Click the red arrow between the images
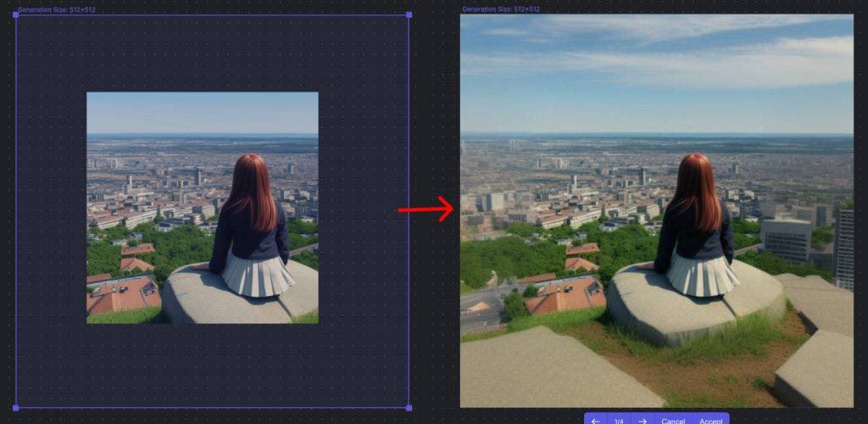Image resolution: width=868 pixels, height=424 pixels. (x=426, y=209)
